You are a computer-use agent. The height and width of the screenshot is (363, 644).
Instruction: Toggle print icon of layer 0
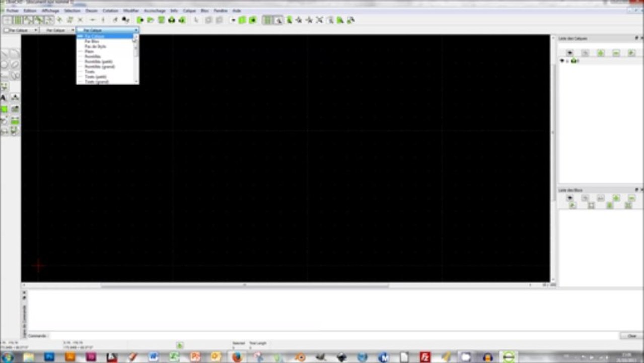[x=573, y=60]
